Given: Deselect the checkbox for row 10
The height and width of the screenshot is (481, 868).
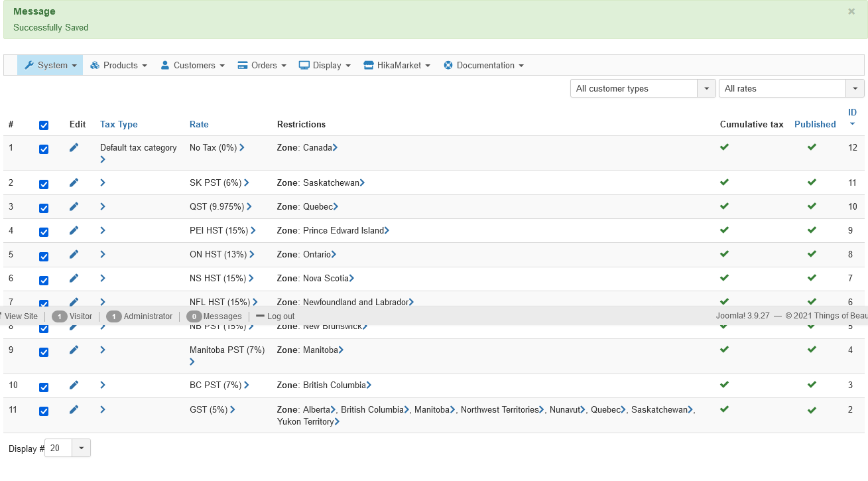Looking at the screenshot, I should click(44, 387).
